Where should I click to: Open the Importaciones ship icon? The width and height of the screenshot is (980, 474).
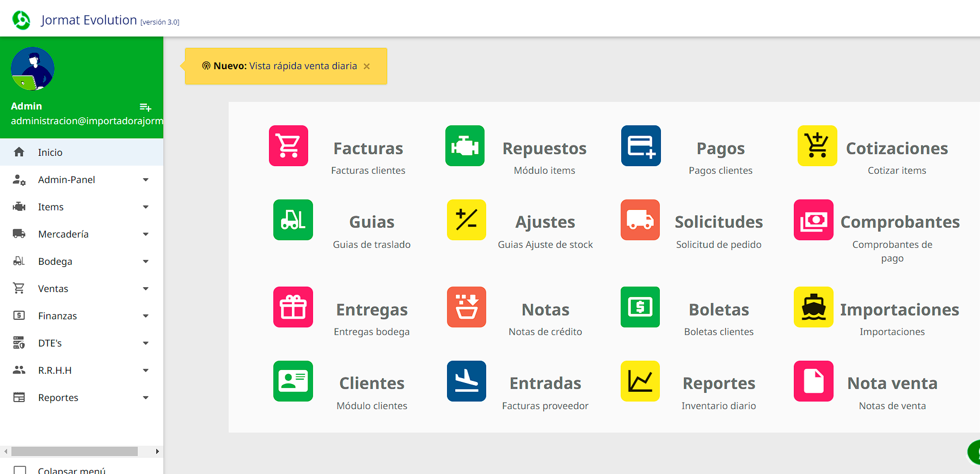pos(813,307)
